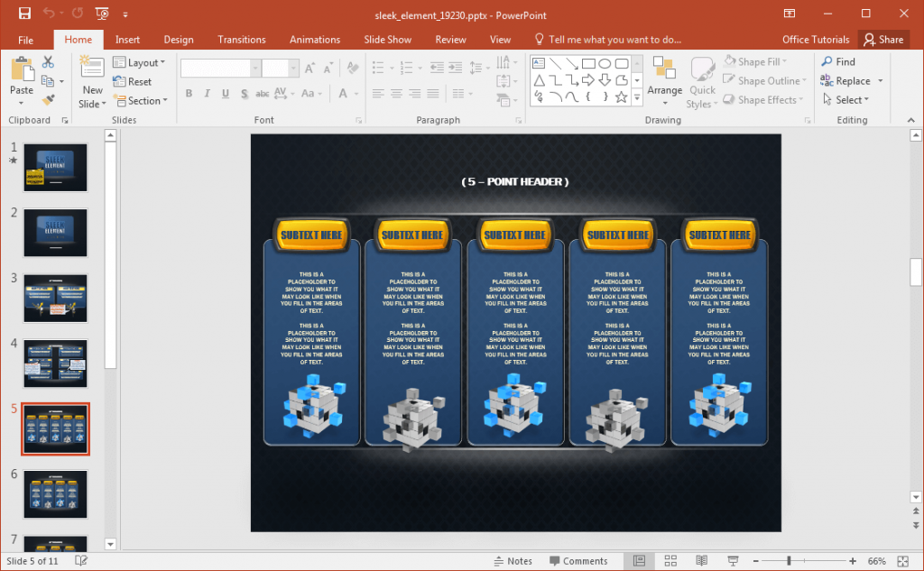Switch to the Animations ribbon tab
The height and width of the screenshot is (571, 924).
[314, 39]
